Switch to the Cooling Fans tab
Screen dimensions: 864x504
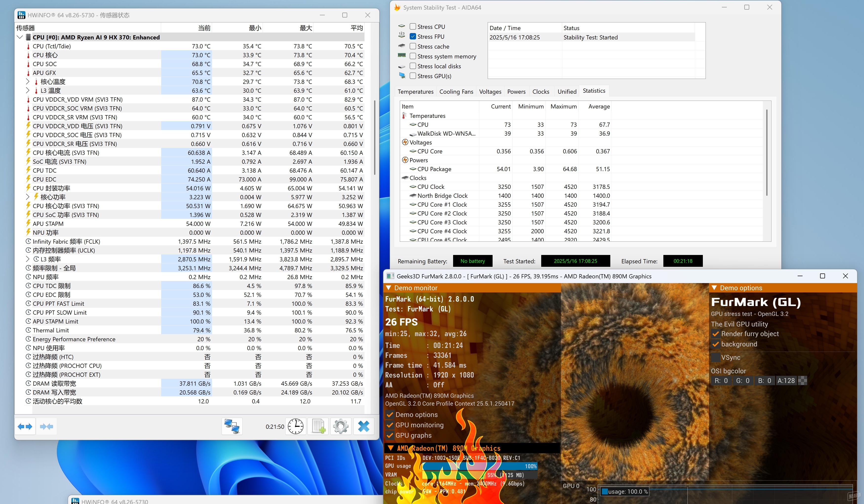[x=456, y=91]
